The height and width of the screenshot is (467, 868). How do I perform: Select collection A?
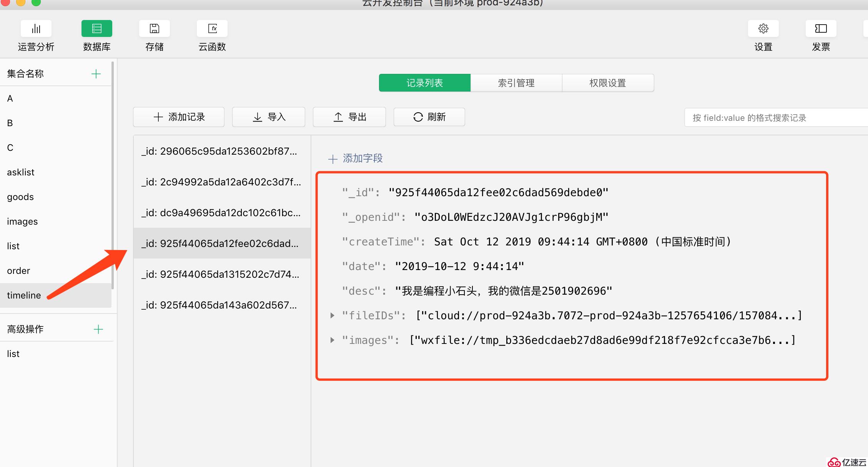point(56,98)
